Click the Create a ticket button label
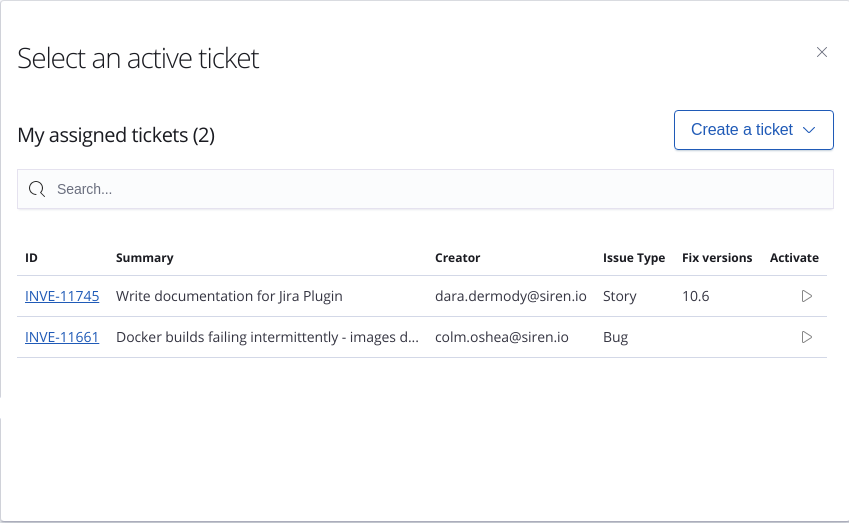The width and height of the screenshot is (849, 523). (741, 130)
